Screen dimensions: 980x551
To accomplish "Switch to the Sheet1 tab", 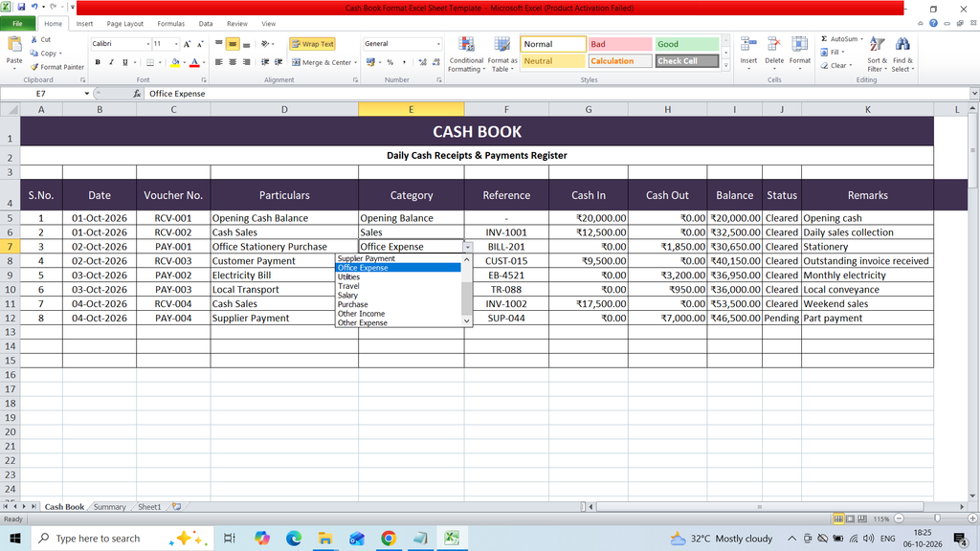I will (149, 507).
